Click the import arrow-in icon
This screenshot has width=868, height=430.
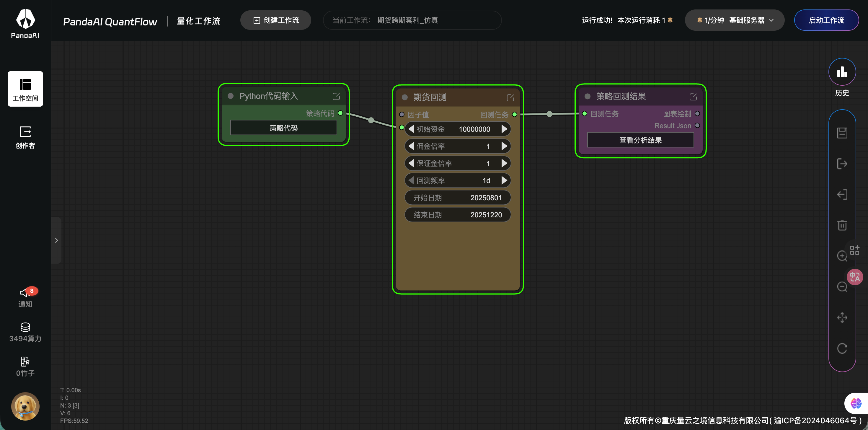[x=842, y=194]
